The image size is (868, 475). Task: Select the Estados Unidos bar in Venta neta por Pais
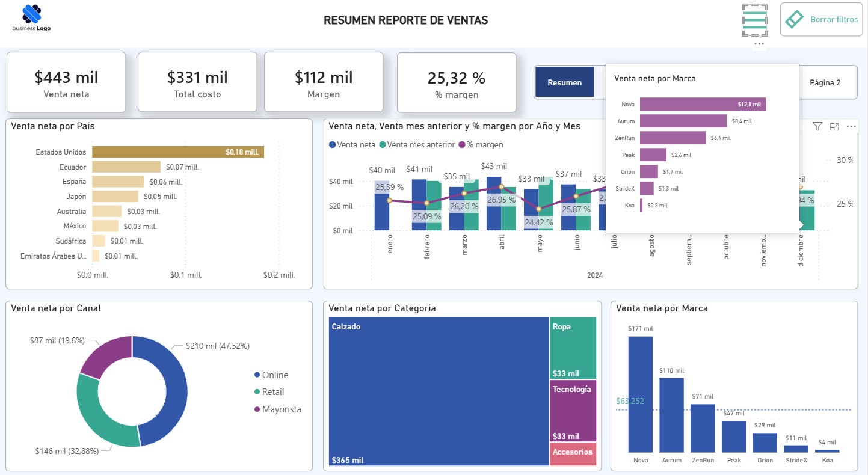tap(174, 152)
